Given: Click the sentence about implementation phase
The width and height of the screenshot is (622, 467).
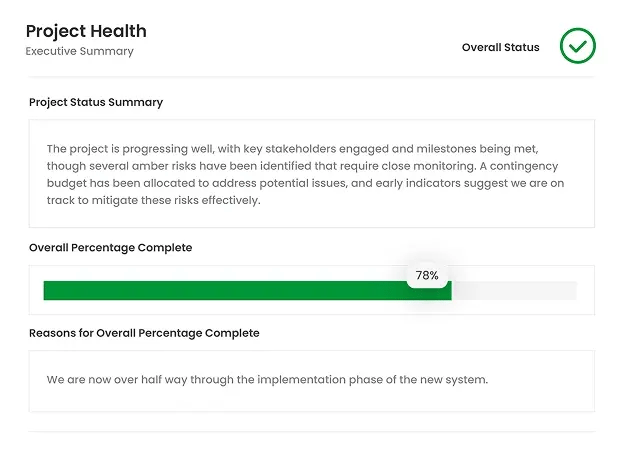Looking at the screenshot, I should click(x=267, y=380).
